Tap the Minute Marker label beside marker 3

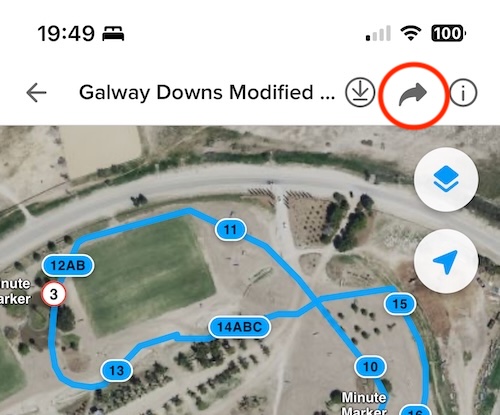15,291
